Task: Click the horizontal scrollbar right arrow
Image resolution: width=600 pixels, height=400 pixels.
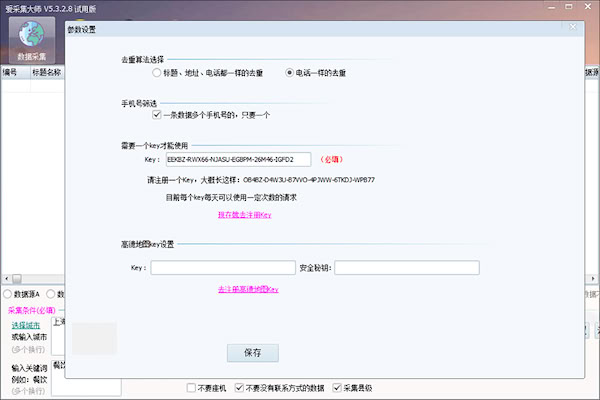Action: pyautogui.click(x=593, y=278)
